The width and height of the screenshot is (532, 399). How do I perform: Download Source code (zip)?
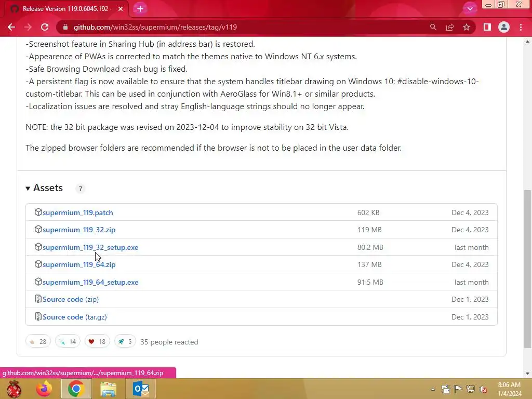[71, 299]
